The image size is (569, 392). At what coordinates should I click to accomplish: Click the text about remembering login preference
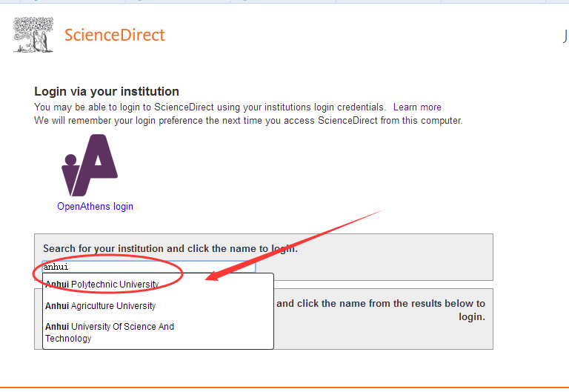(x=248, y=120)
